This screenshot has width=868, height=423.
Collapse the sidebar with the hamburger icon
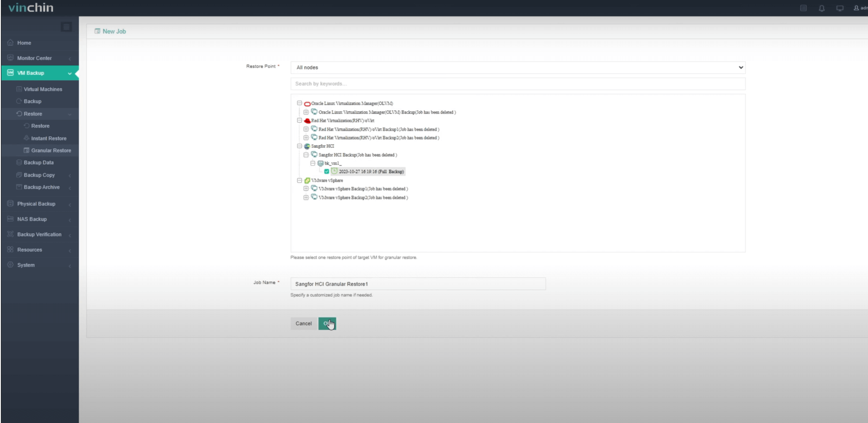[x=66, y=27]
